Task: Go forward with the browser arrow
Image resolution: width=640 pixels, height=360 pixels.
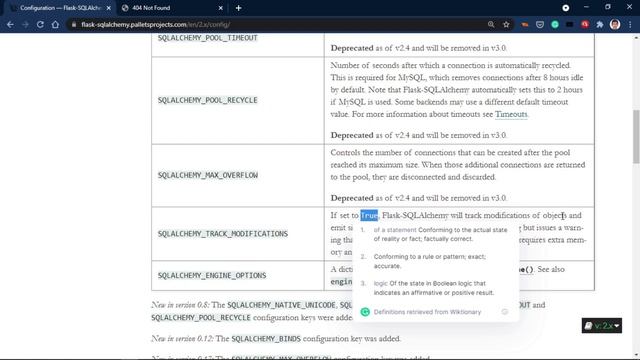Action: 25,24
